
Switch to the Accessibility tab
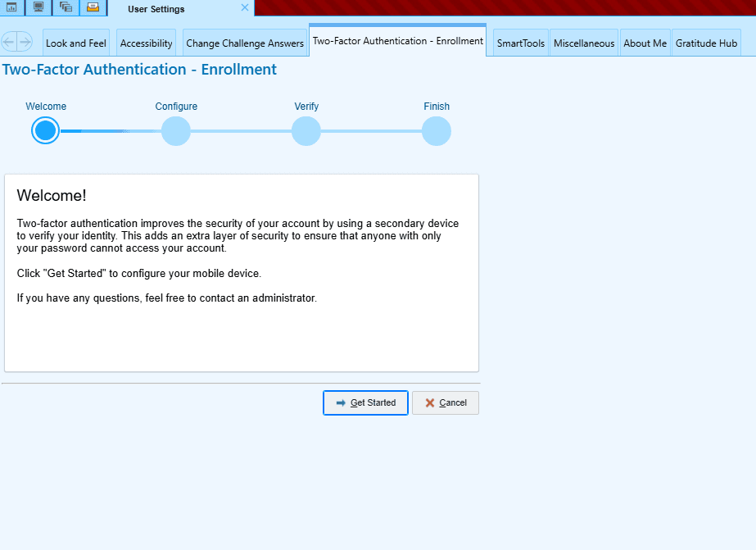(147, 43)
